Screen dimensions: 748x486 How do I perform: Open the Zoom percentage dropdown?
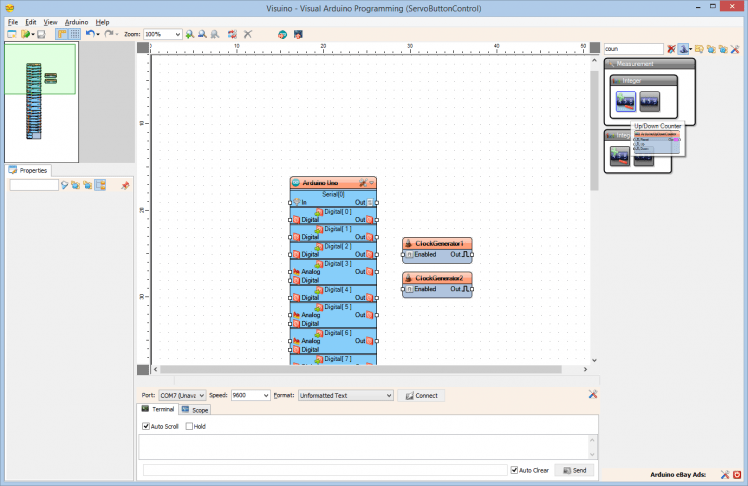pos(177,34)
